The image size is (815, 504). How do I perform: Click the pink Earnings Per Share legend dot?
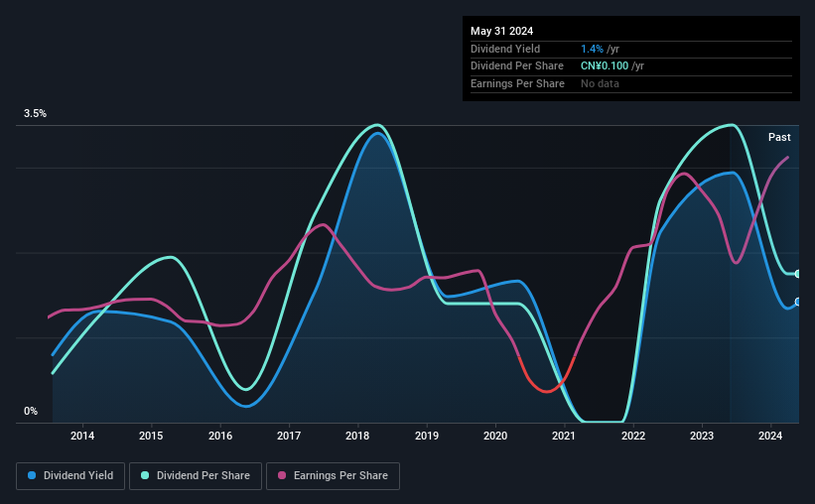click(x=282, y=475)
